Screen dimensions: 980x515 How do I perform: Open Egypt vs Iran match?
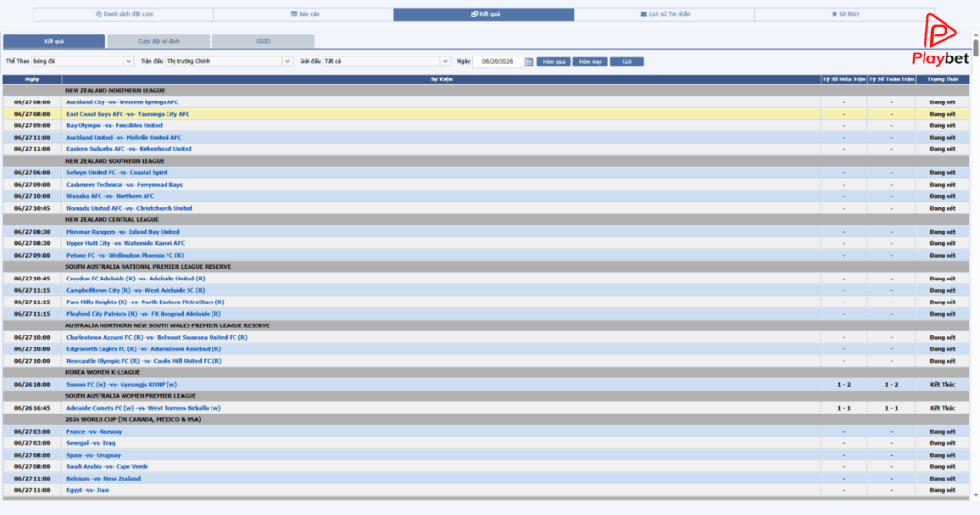87,490
